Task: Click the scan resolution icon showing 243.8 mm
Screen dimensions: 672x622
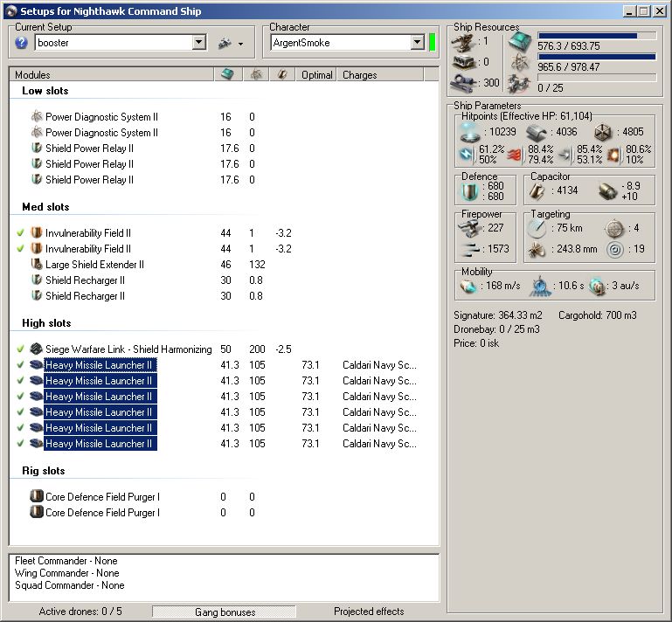Action: point(537,249)
